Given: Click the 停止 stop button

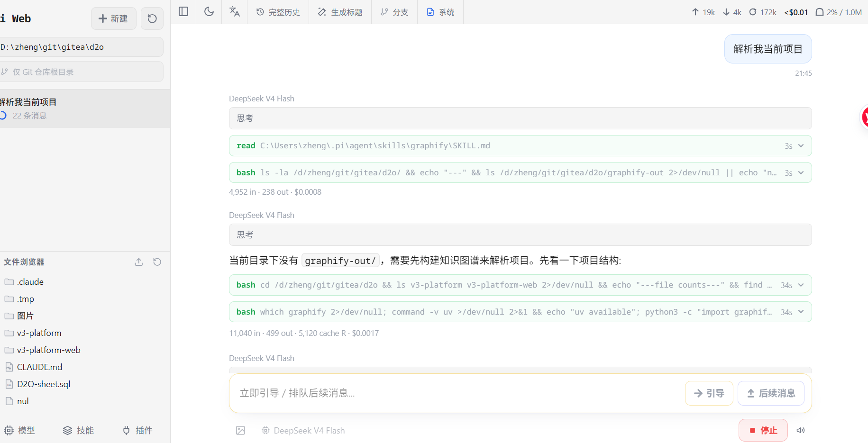Looking at the screenshot, I should pyautogui.click(x=763, y=430).
